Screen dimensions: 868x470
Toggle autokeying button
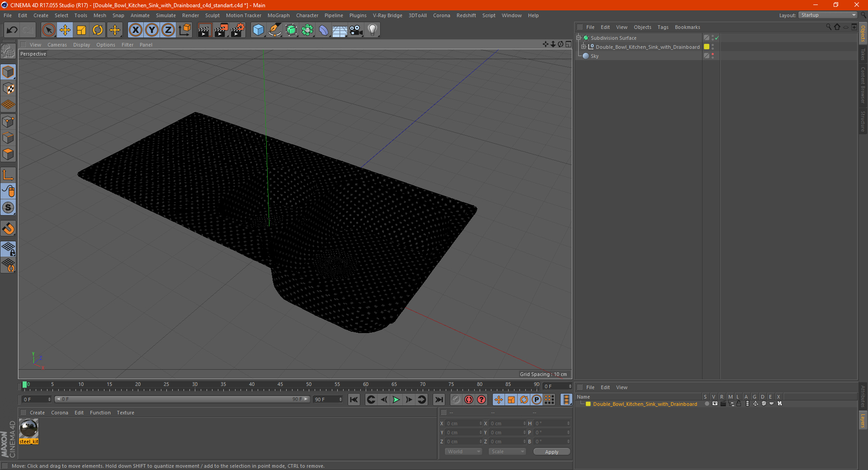click(469, 399)
